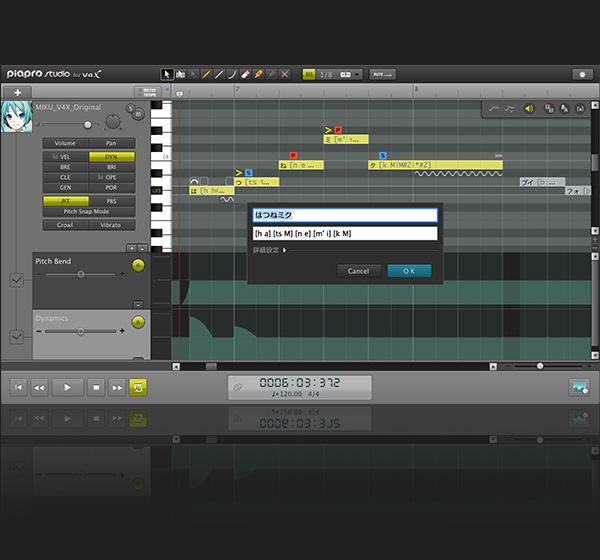This screenshot has width=600, height=560.
Task: Click the OK button in lyric dialog
Action: pos(409,271)
